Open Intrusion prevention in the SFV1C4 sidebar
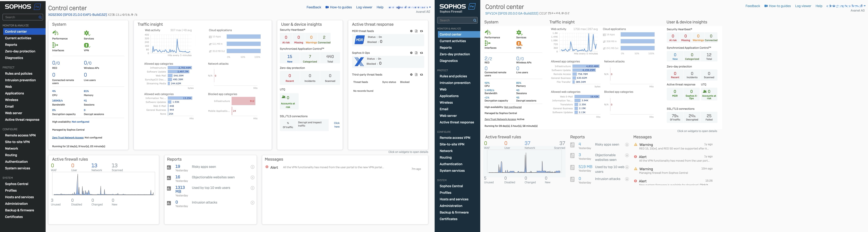The width and height of the screenshot is (868, 232). coord(455,83)
